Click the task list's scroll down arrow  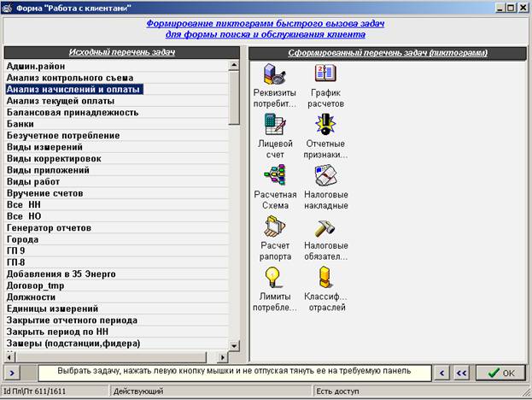click(x=234, y=346)
